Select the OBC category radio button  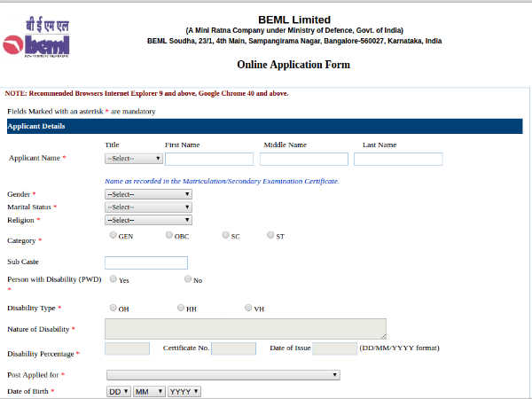(169, 235)
